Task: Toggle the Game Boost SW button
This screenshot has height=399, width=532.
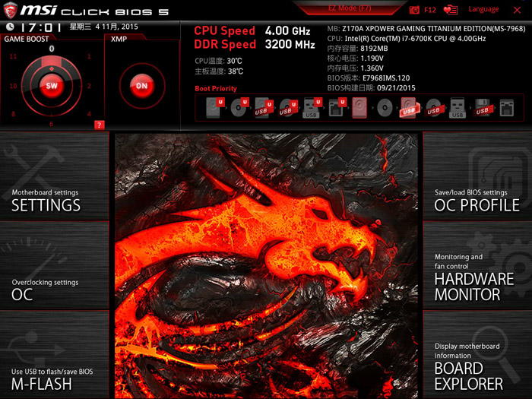Action: coord(52,86)
